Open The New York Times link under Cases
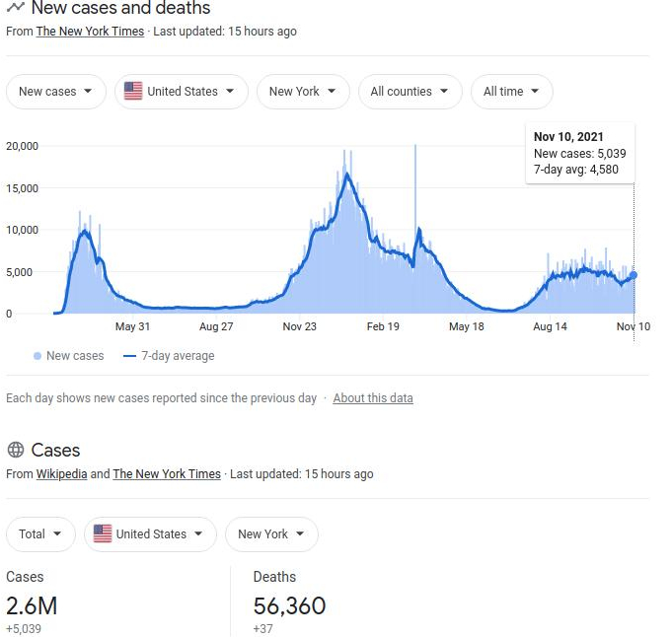The image size is (672, 637). [x=167, y=473]
